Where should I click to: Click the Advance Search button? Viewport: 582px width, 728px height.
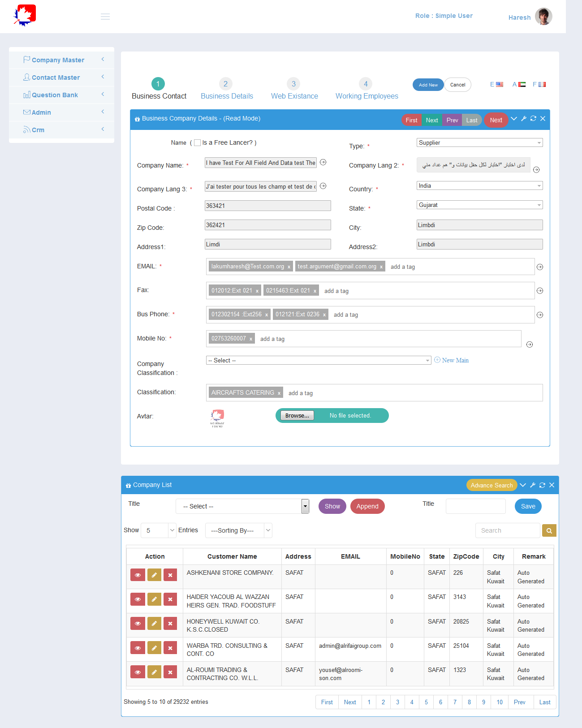coord(491,485)
